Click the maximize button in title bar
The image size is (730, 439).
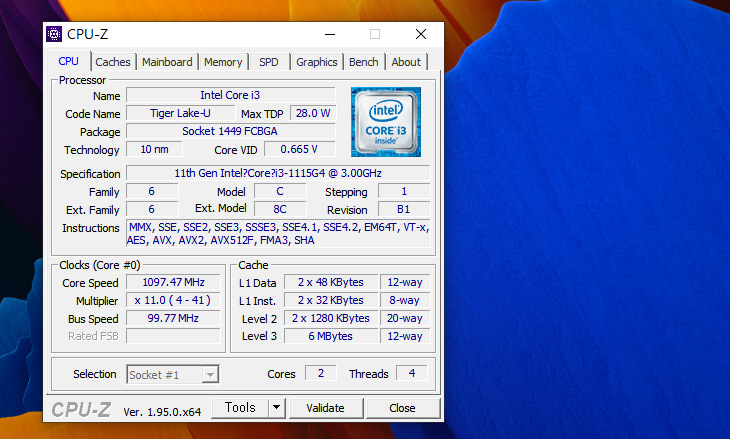point(375,34)
